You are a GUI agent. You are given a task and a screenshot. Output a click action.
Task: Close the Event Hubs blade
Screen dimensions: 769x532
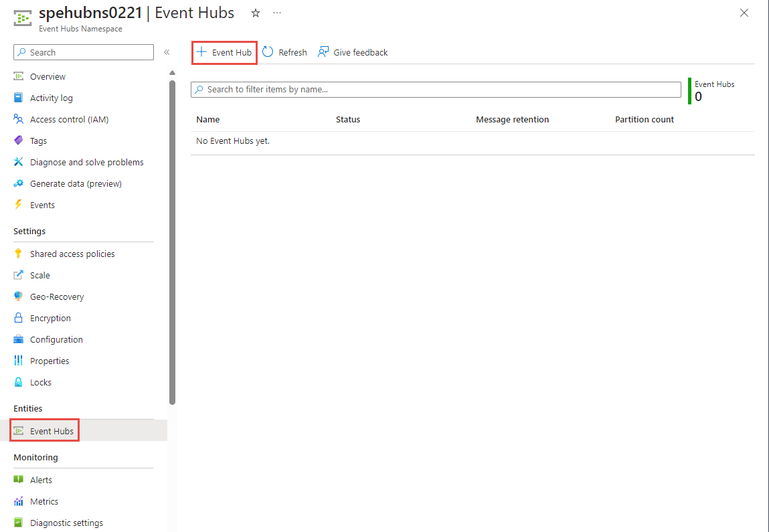click(744, 13)
